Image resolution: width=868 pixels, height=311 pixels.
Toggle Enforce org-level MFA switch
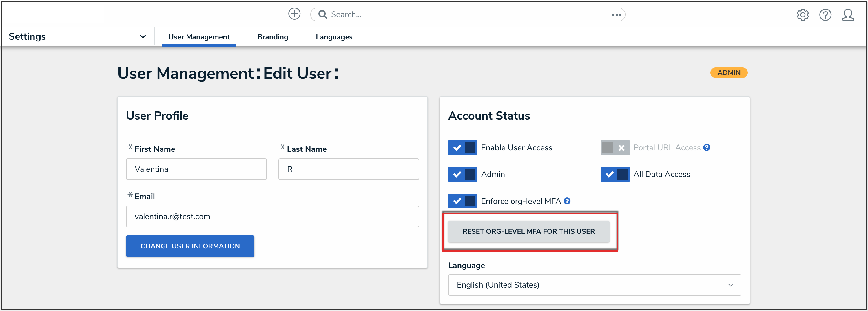point(462,201)
